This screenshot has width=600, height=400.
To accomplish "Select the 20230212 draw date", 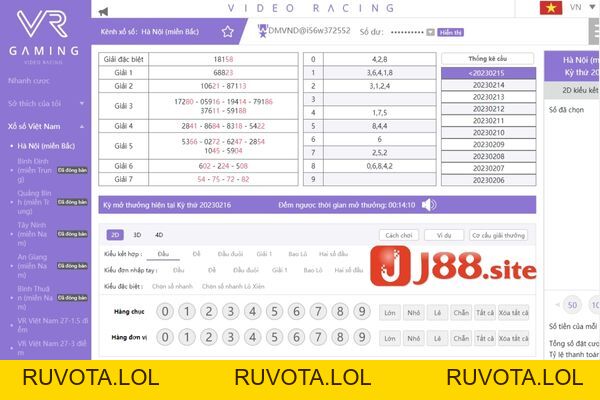I will point(488,109).
